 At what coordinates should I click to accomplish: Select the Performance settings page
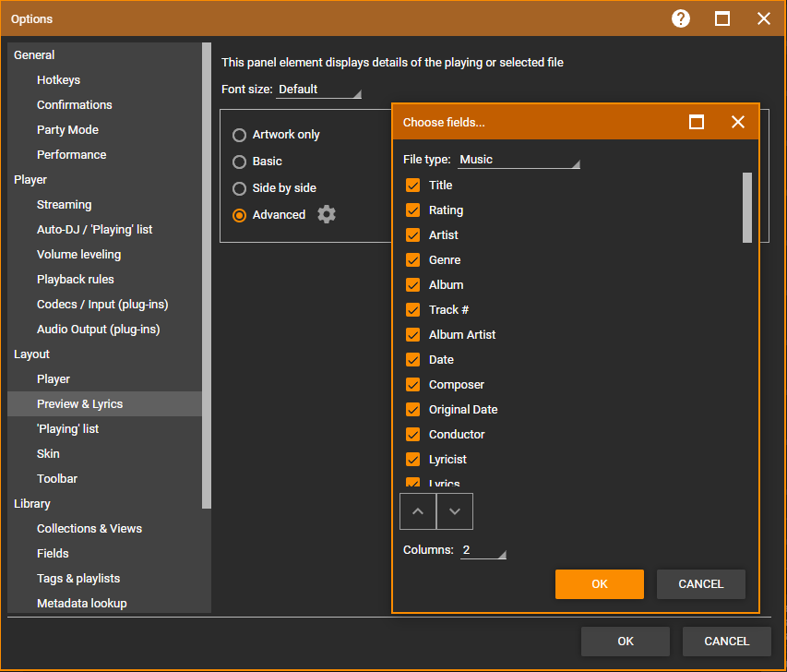[71, 155]
